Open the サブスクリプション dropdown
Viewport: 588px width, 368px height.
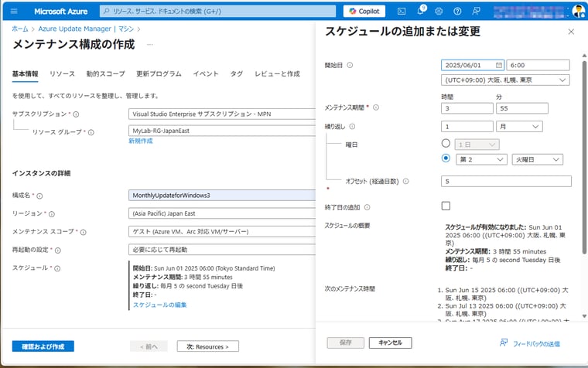[222, 114]
